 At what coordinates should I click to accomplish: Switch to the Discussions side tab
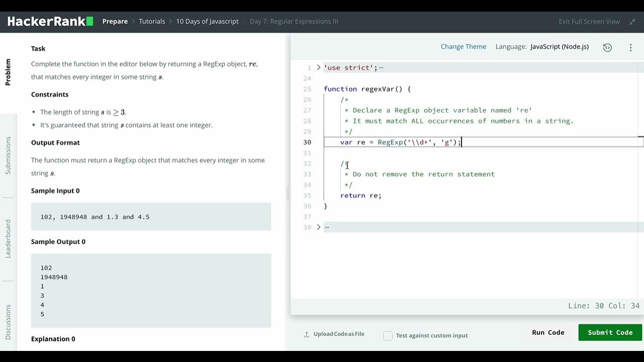coord(8,321)
